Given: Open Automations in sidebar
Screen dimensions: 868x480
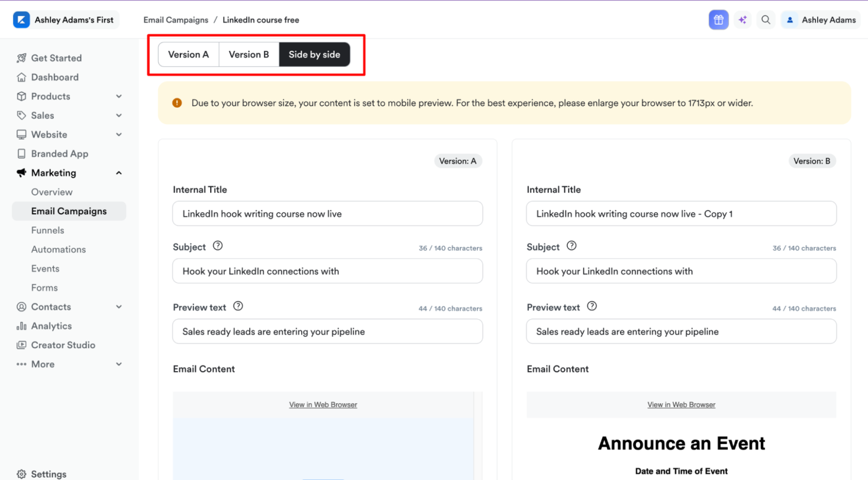Looking at the screenshot, I should click(59, 250).
